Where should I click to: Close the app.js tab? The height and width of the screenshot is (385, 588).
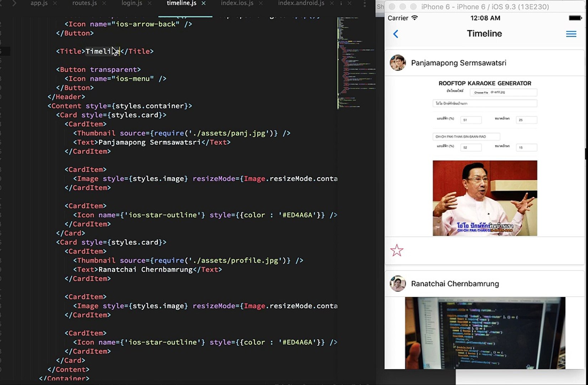55,3
